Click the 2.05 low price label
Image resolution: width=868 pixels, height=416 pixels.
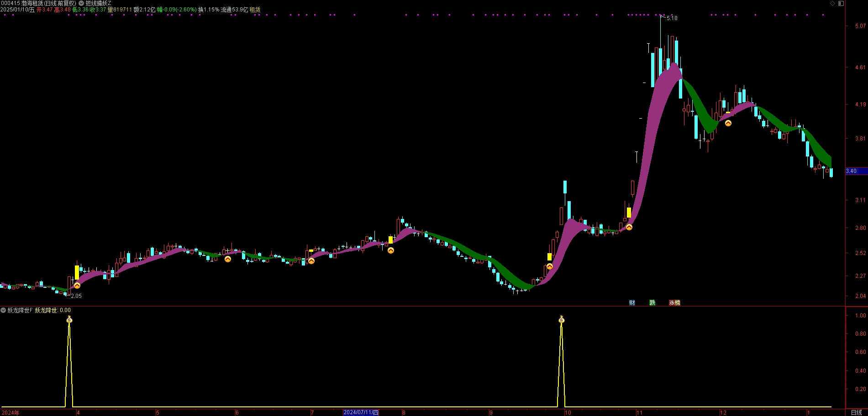(76, 296)
